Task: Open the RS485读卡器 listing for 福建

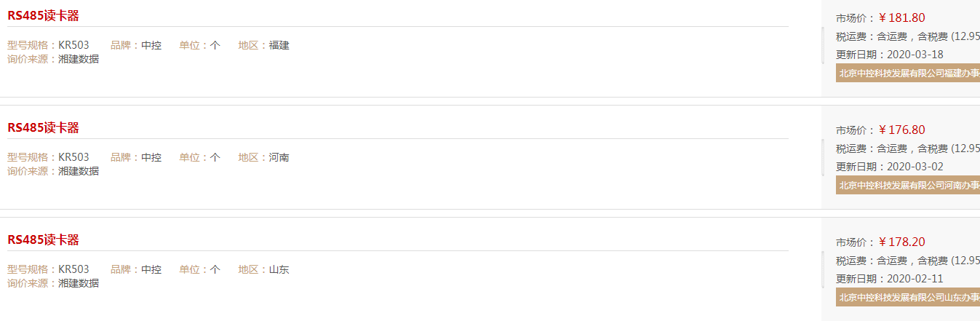Action: 43,15
